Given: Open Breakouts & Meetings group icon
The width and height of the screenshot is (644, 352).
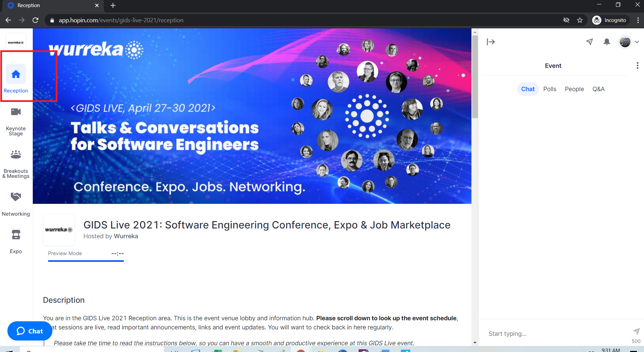Looking at the screenshot, I should pos(16,155).
